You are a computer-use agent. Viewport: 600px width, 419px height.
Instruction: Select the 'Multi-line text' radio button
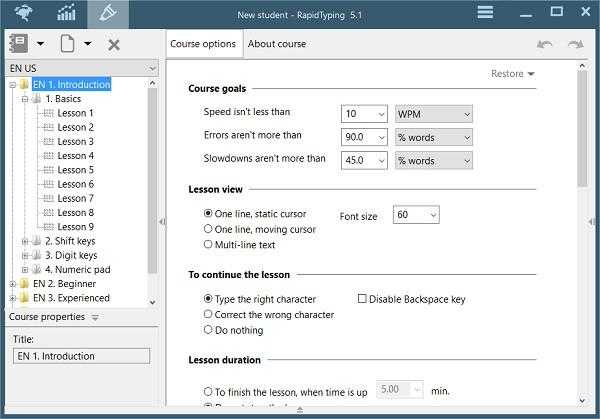pyautogui.click(x=209, y=244)
